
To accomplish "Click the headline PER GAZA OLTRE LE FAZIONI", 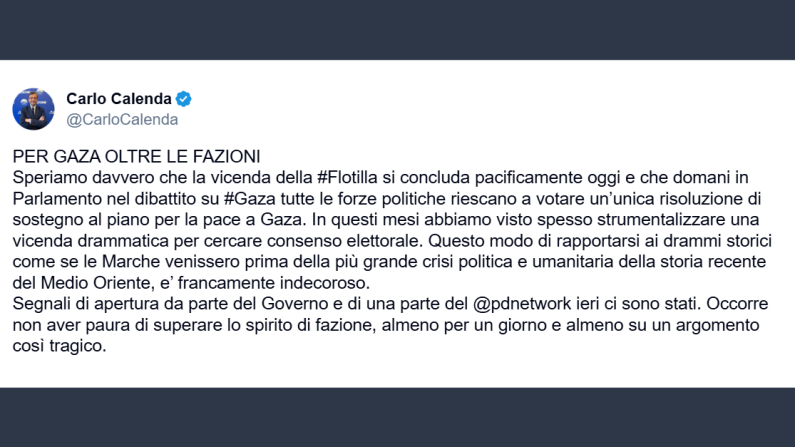I will [136, 157].
